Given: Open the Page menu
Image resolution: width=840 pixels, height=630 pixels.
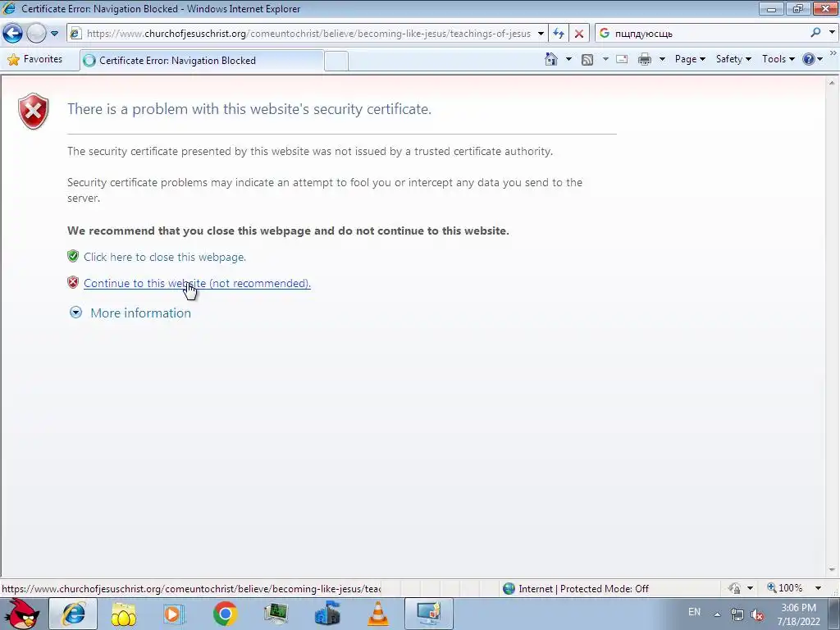Looking at the screenshot, I should pyautogui.click(x=690, y=59).
